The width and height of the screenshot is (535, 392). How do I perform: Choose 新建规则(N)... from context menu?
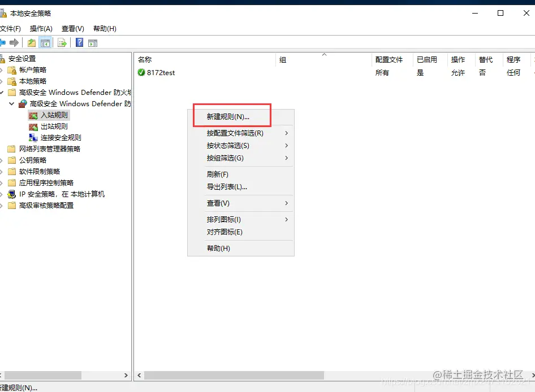(x=240, y=117)
